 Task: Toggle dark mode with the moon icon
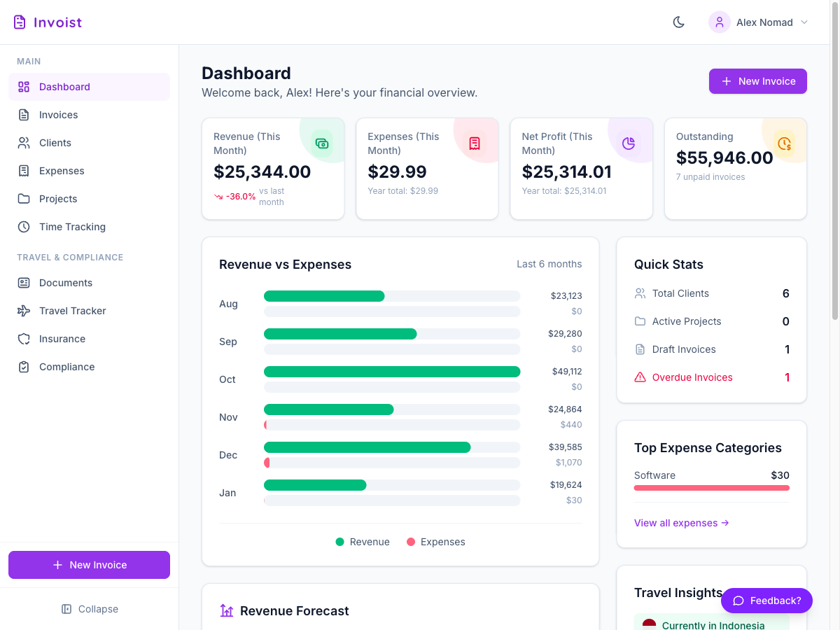[678, 22]
